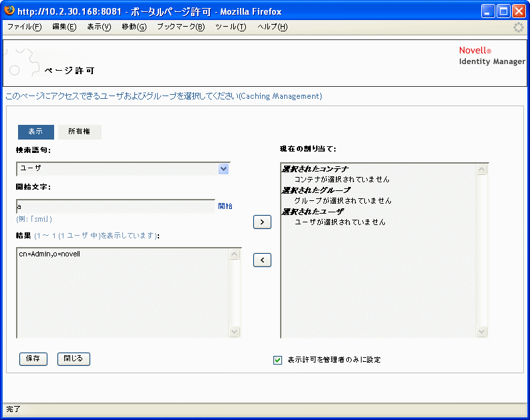Click コンテナが選択されていません entry
The image size is (530, 420).
342,179
